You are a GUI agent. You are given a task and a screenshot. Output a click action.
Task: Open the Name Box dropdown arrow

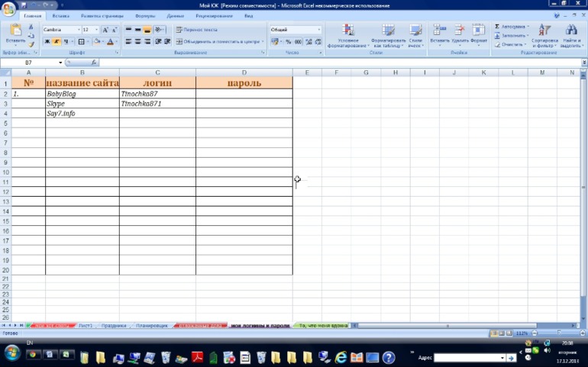(60, 63)
